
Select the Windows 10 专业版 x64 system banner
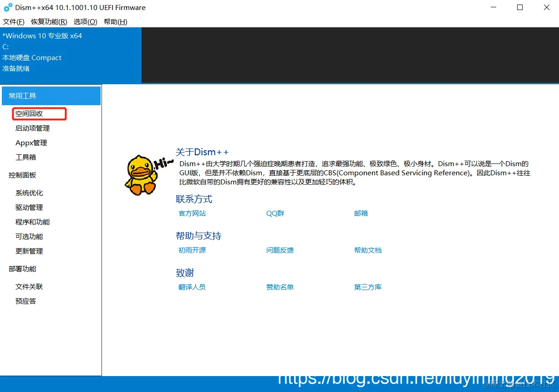42,36
